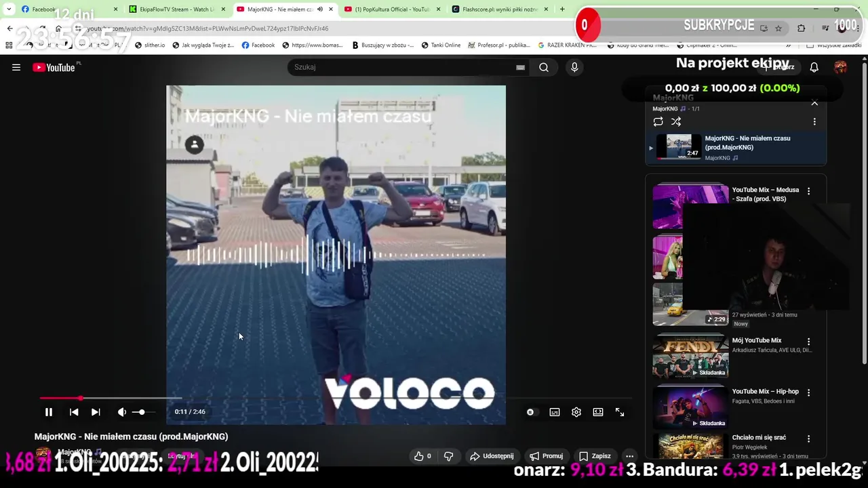Like the video with thumbs up
The image size is (868, 488).
tap(422, 456)
